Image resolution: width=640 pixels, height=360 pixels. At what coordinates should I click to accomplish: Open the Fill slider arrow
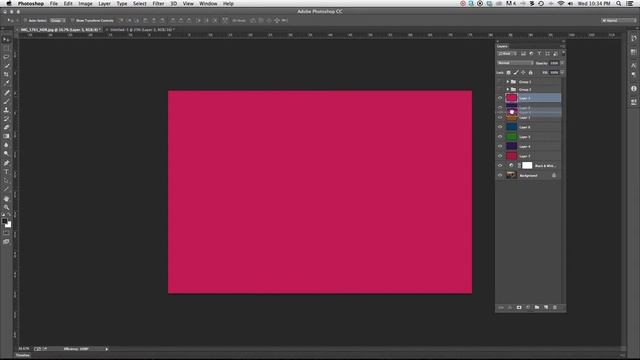coord(562,72)
